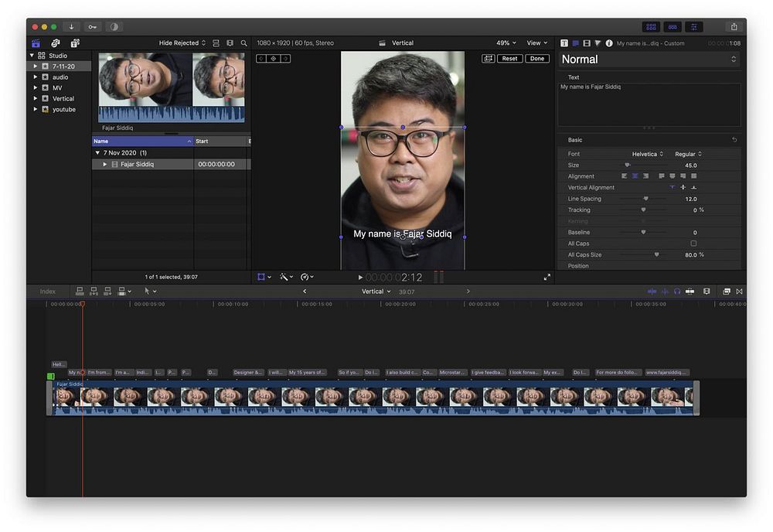773x532 pixels.
Task: Enter full screen viewer mode
Action: [x=547, y=277]
